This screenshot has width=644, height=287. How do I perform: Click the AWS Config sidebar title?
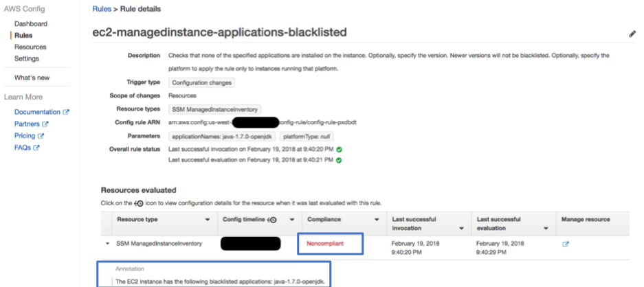(x=24, y=9)
